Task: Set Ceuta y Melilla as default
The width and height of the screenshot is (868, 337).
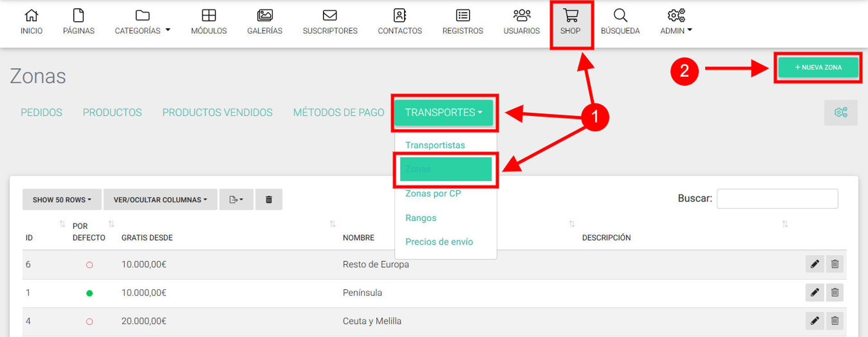Action: 90,322
